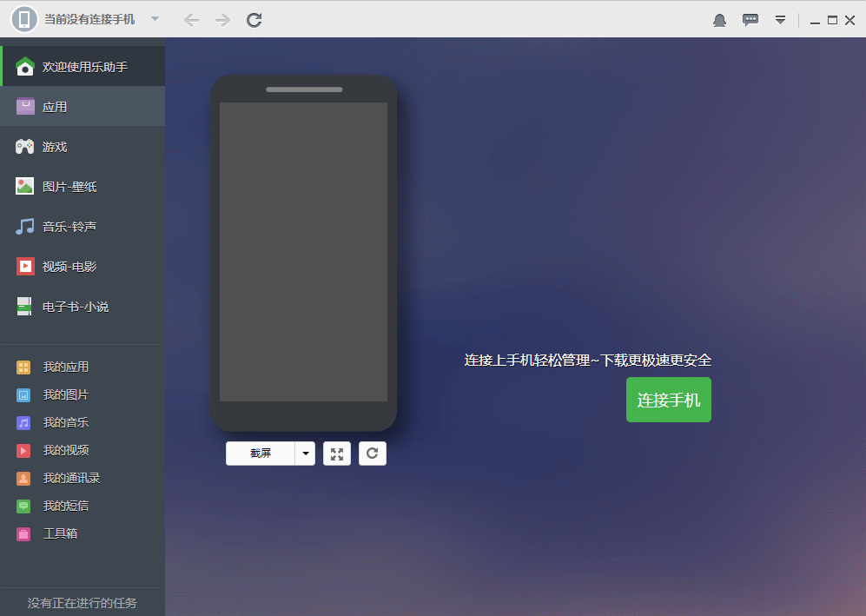Maximize the window
The image size is (866, 616).
point(832,21)
